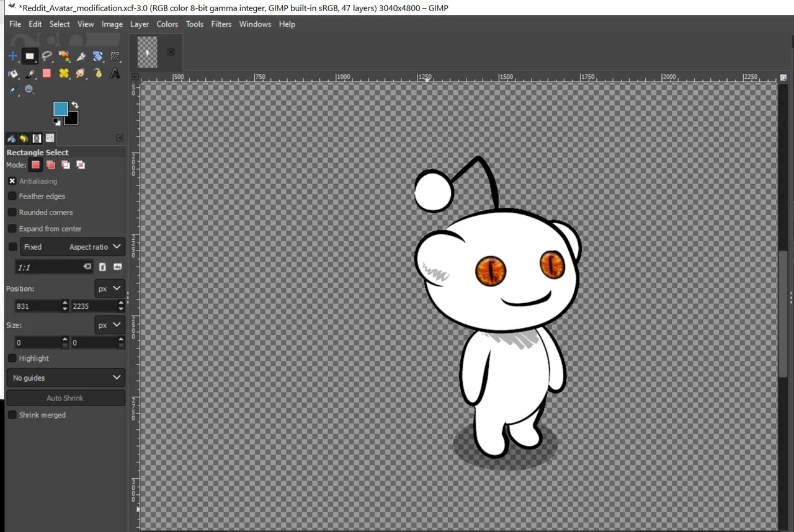Select the Paintbrush tool
This screenshot has width=794, height=532.
29,73
